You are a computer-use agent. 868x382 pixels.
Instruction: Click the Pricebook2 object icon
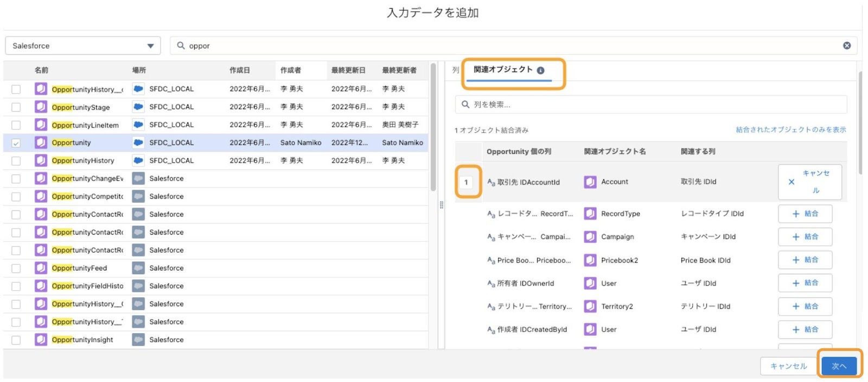click(590, 260)
